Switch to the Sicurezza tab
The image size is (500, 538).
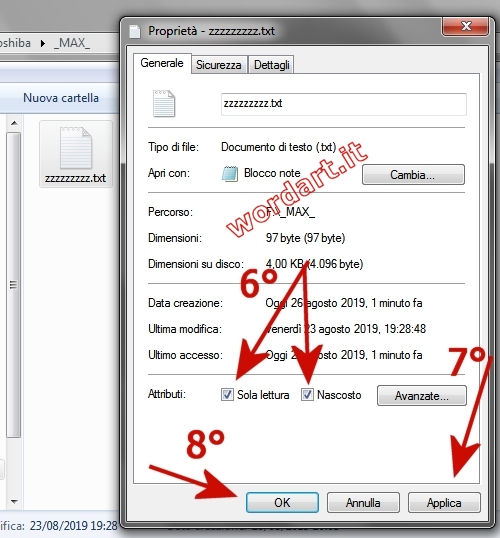[219, 65]
